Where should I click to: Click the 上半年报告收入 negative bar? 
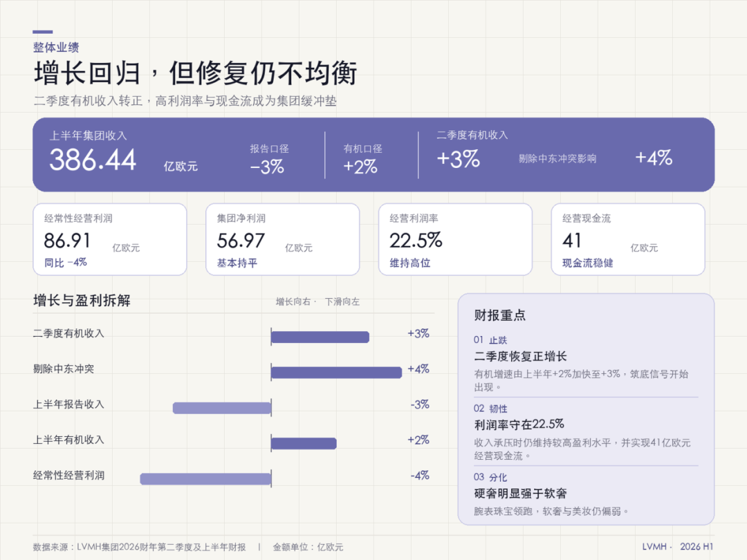tap(222, 408)
